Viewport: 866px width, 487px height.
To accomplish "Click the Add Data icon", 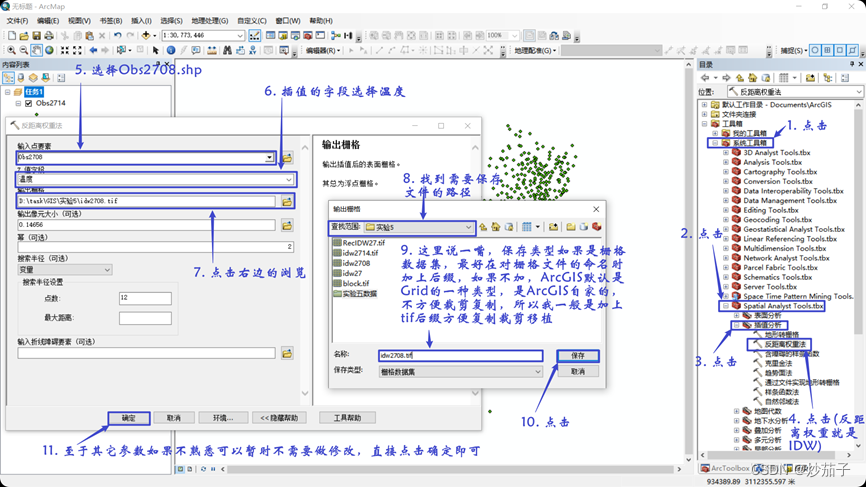I will [x=146, y=36].
